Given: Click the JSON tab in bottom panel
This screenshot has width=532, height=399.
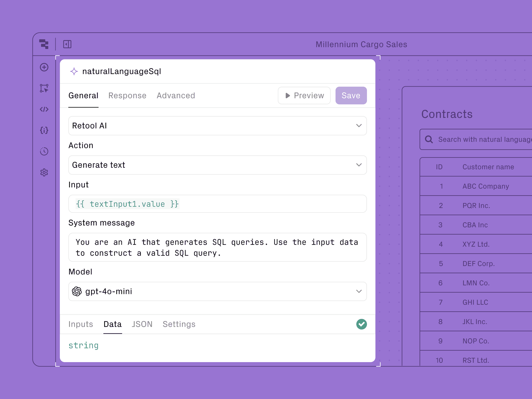Looking at the screenshot, I should pos(142,324).
